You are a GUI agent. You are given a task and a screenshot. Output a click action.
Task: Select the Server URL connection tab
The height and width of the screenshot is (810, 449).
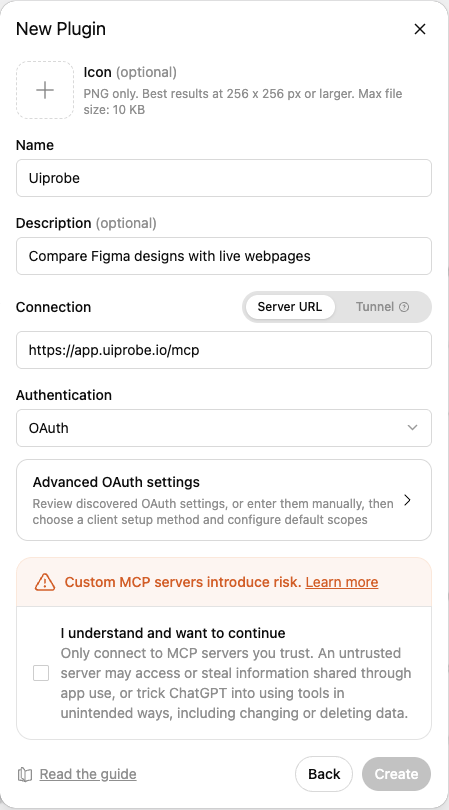point(289,307)
